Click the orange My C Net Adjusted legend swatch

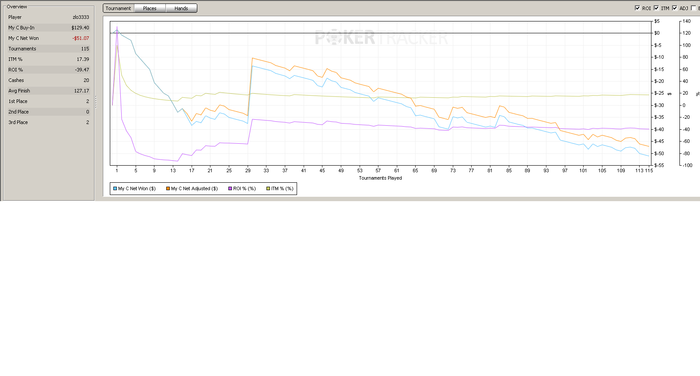click(168, 188)
